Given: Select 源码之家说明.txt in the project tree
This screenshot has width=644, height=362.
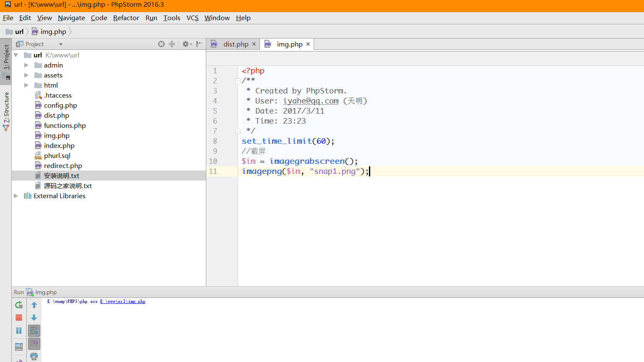Looking at the screenshot, I should (x=68, y=186).
